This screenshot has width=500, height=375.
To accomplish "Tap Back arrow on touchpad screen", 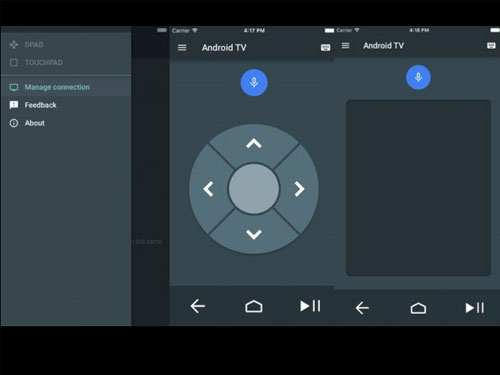I will point(362,308).
